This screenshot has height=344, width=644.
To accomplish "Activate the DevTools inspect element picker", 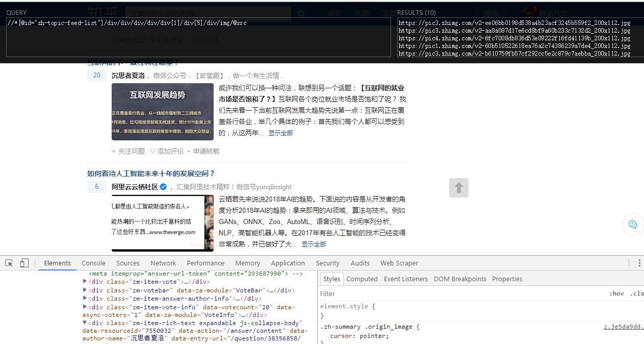I will coord(9,263).
